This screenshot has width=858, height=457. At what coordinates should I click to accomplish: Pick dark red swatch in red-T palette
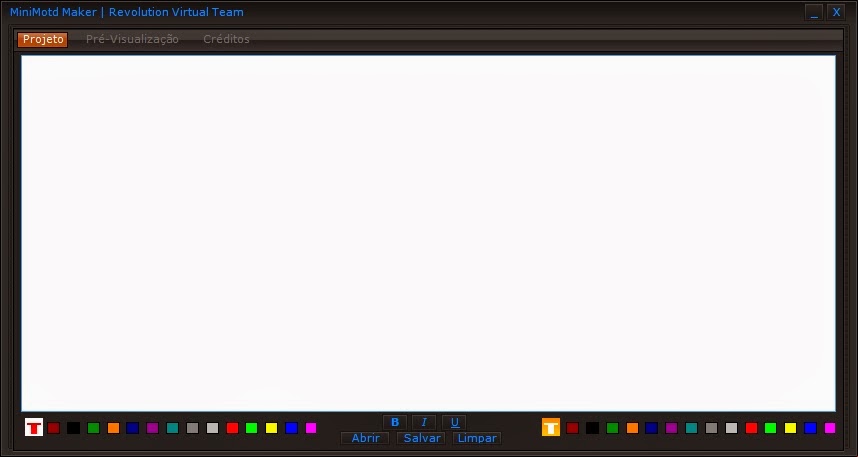click(x=54, y=428)
